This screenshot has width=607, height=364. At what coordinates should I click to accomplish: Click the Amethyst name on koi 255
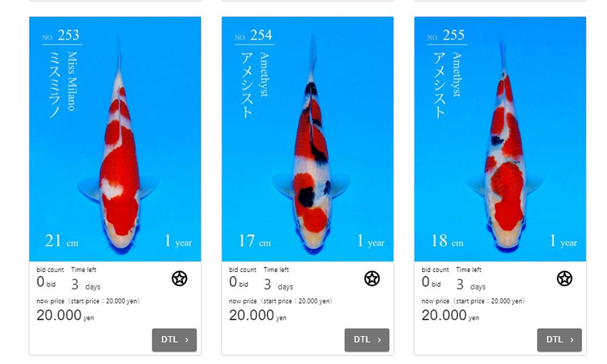(457, 74)
